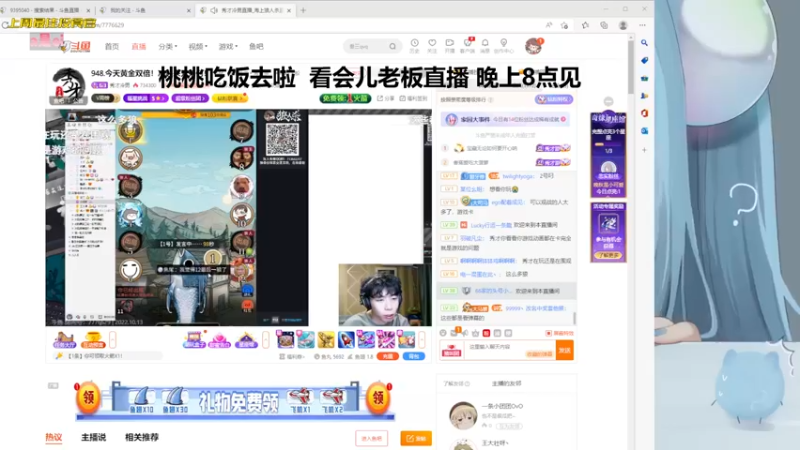Click the red square icon in chat toolbar
Image resolution: width=800 pixels, height=450 pixels.
pyautogui.click(x=486, y=333)
